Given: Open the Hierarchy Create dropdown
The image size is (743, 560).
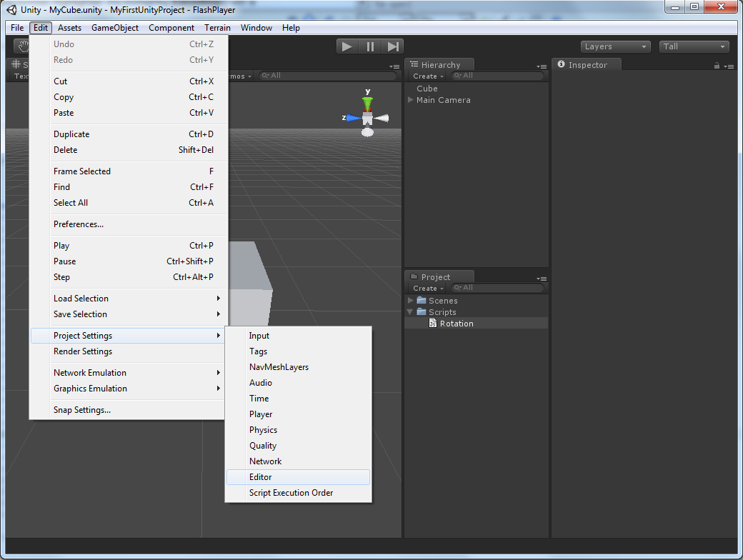Looking at the screenshot, I should (x=428, y=76).
